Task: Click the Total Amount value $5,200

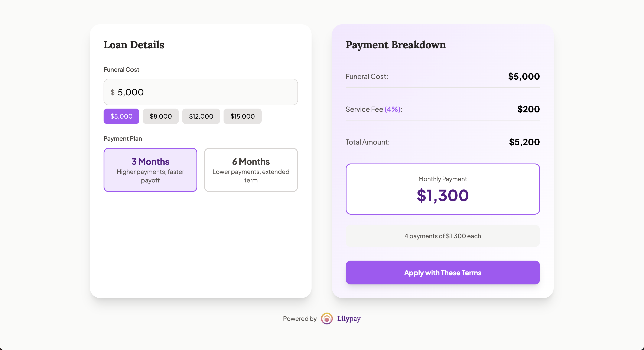Action: [524, 142]
